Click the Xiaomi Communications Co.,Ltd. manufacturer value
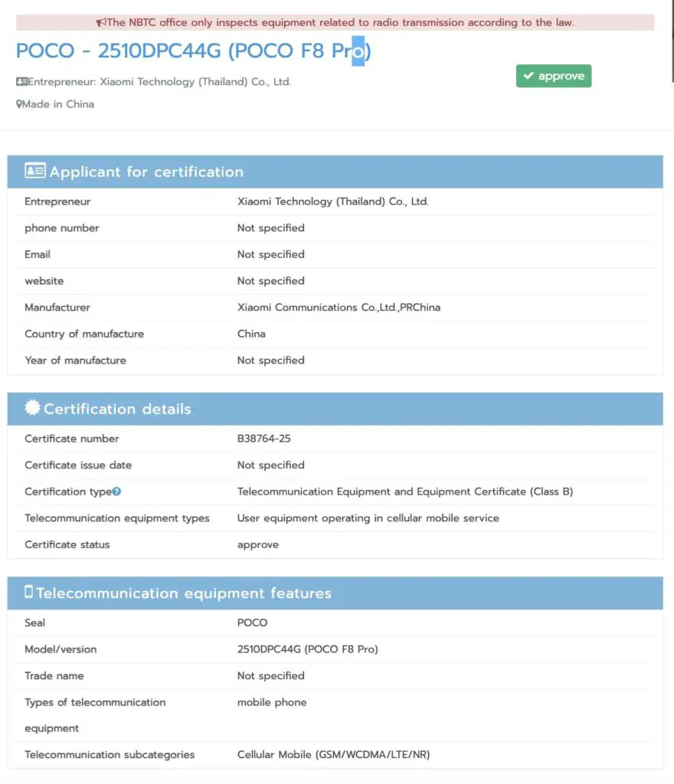The image size is (674, 784). pyautogui.click(x=339, y=307)
